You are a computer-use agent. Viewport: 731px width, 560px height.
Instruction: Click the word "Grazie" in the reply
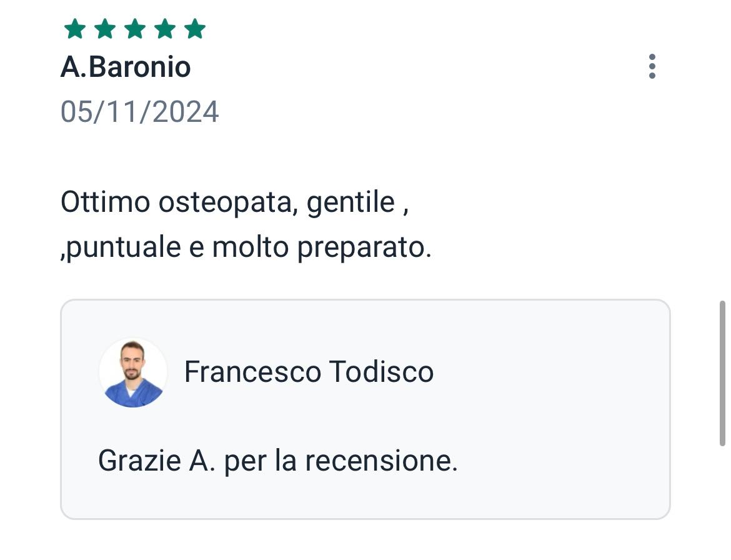pos(139,461)
